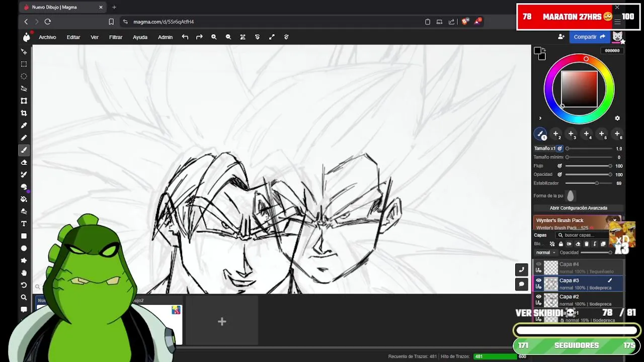
Task: Click the Redo arrow in top toolbar
Action: coord(199,37)
